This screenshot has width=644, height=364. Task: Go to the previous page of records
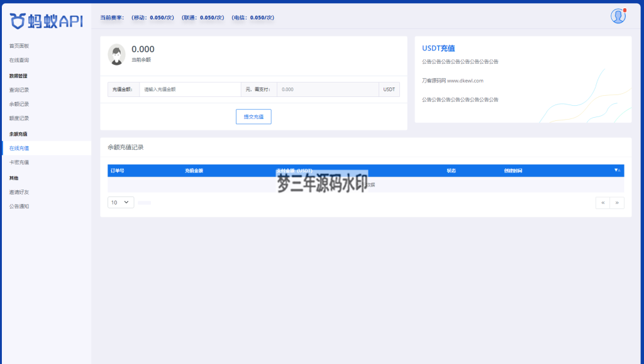pos(603,202)
